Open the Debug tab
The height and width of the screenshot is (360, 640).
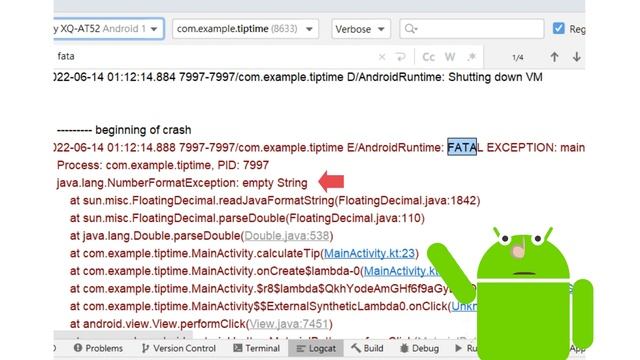419,348
